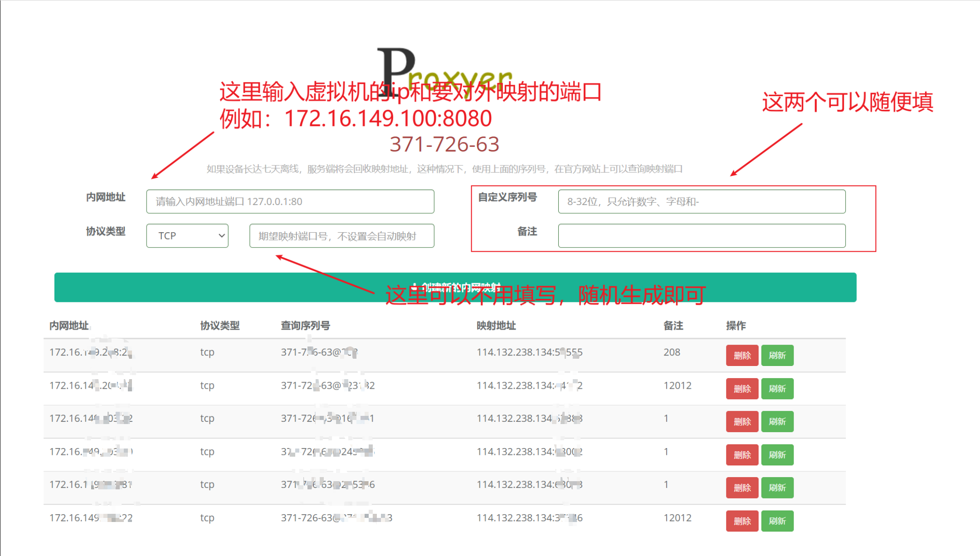Refresh the fifth row mapping entry
Image resolution: width=980 pixels, height=556 pixels.
click(x=777, y=488)
